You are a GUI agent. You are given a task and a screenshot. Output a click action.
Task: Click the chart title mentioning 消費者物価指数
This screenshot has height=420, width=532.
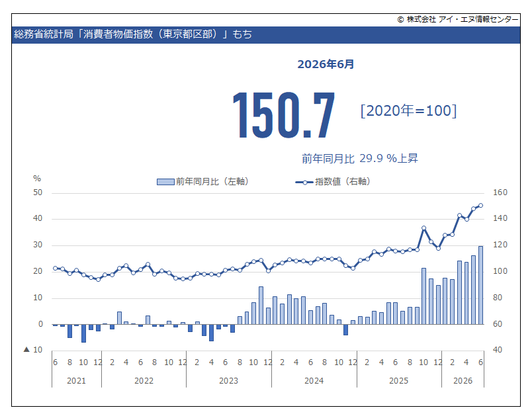point(133,34)
